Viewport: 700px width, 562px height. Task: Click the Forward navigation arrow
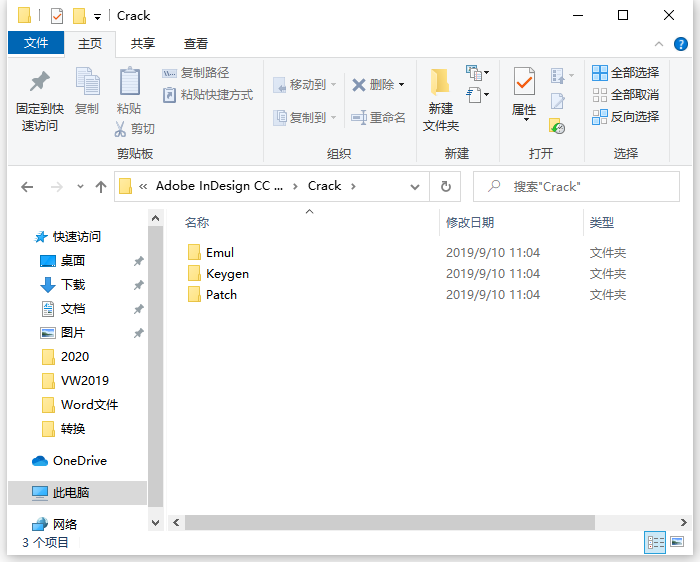(57, 187)
